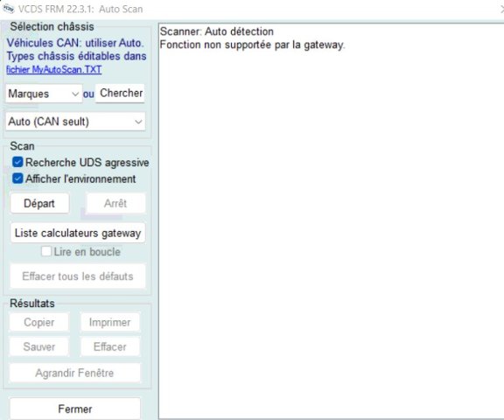
Task: Close the Auto Scan with Fermer
Action: pyautogui.click(x=75, y=409)
